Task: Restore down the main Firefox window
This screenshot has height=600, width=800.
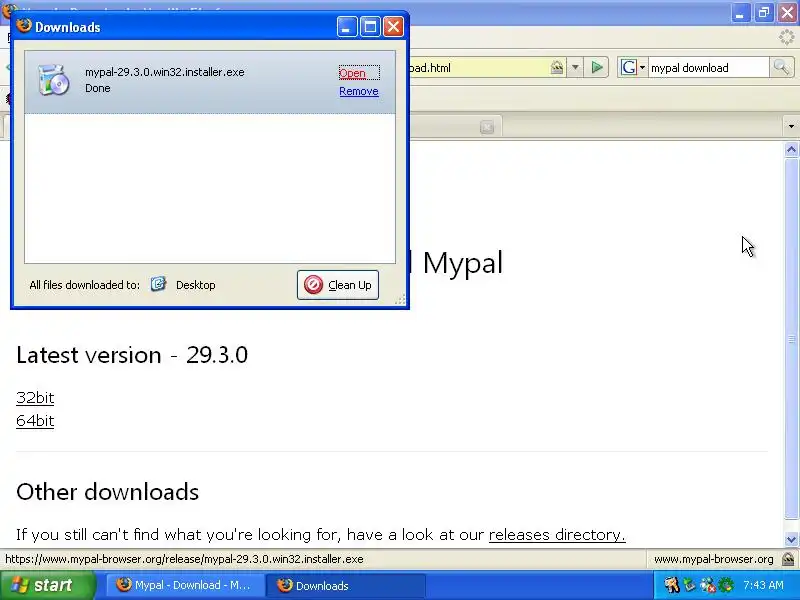Action: [764, 13]
